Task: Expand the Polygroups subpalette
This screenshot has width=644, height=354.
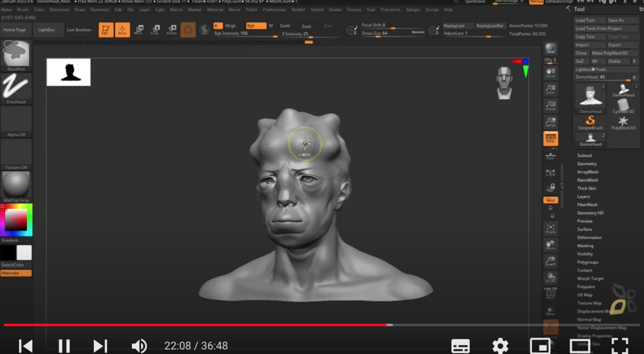Action: (587, 262)
